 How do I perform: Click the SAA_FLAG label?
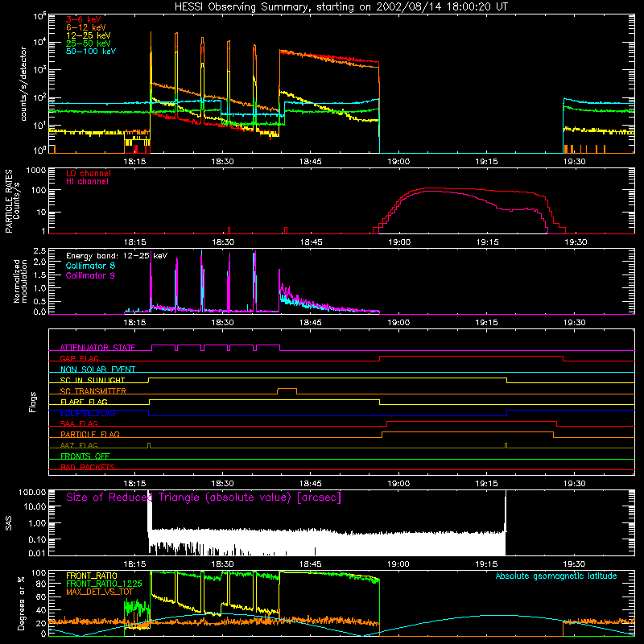coord(79,423)
